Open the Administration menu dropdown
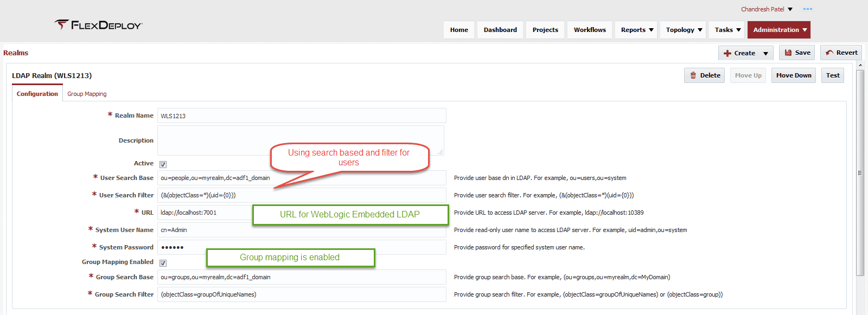The height and width of the screenshot is (315, 868). pyautogui.click(x=779, y=30)
